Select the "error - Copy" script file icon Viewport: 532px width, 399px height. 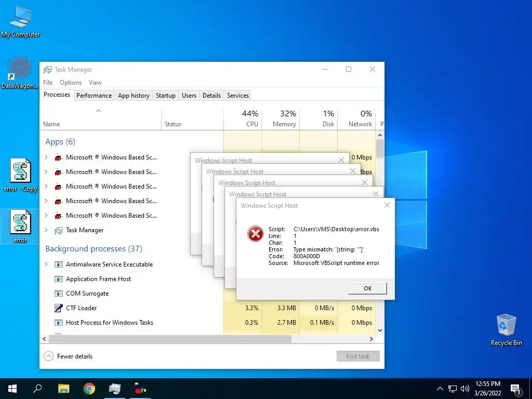20,175
